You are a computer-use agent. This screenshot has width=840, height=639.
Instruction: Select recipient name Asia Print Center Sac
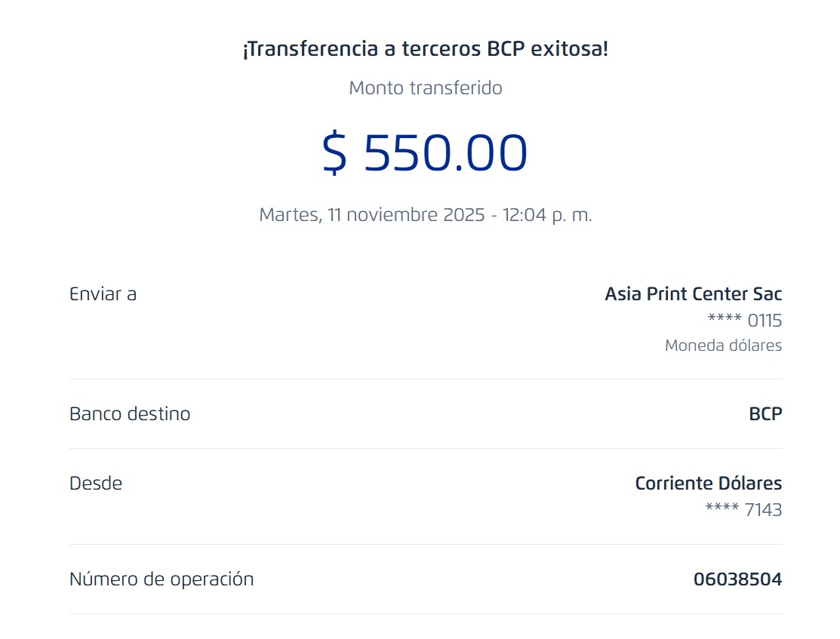click(x=693, y=293)
